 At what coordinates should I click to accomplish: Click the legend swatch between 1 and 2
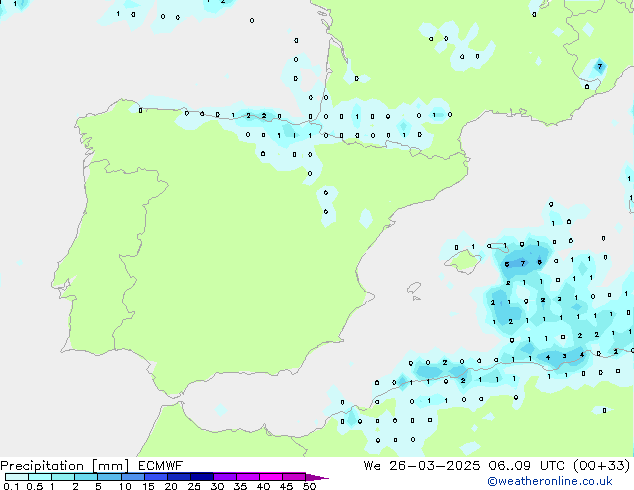point(63,477)
